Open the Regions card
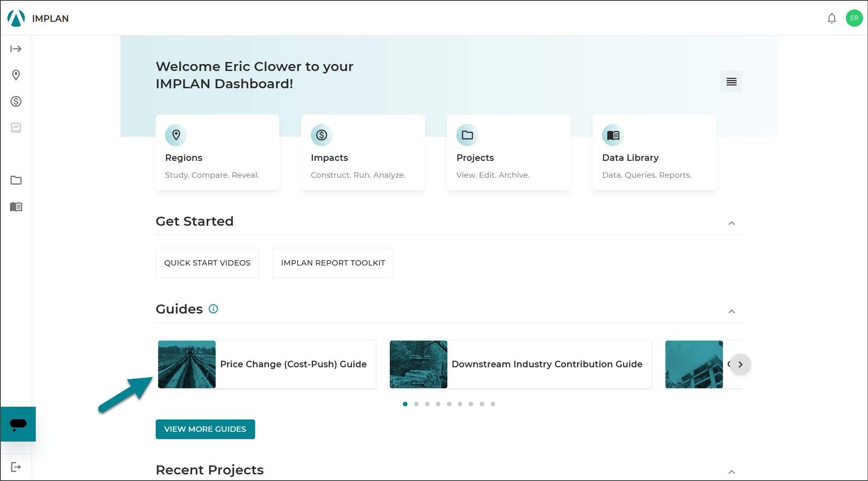Image resolution: width=868 pixels, height=481 pixels. tap(218, 152)
